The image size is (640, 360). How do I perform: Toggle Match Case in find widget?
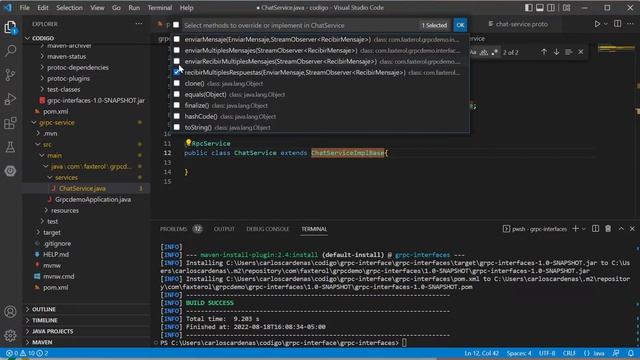pyautogui.click(x=473, y=52)
